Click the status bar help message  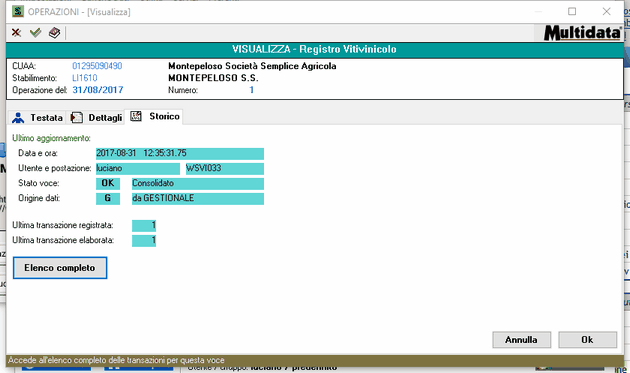point(117,360)
